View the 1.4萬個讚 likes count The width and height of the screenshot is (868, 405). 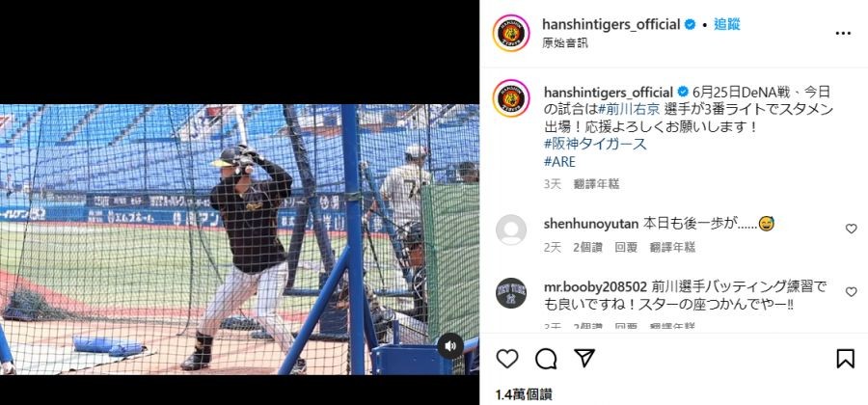coord(524,394)
